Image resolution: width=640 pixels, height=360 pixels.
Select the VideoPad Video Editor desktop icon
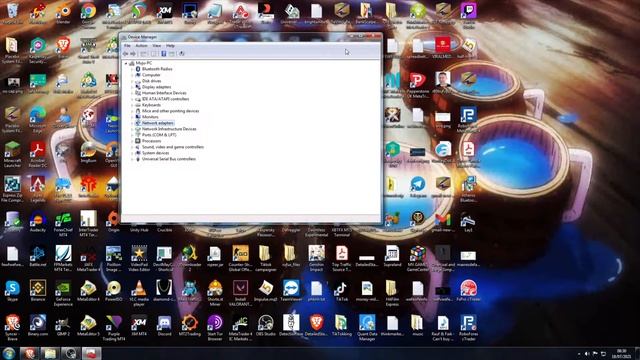pyautogui.click(x=139, y=258)
